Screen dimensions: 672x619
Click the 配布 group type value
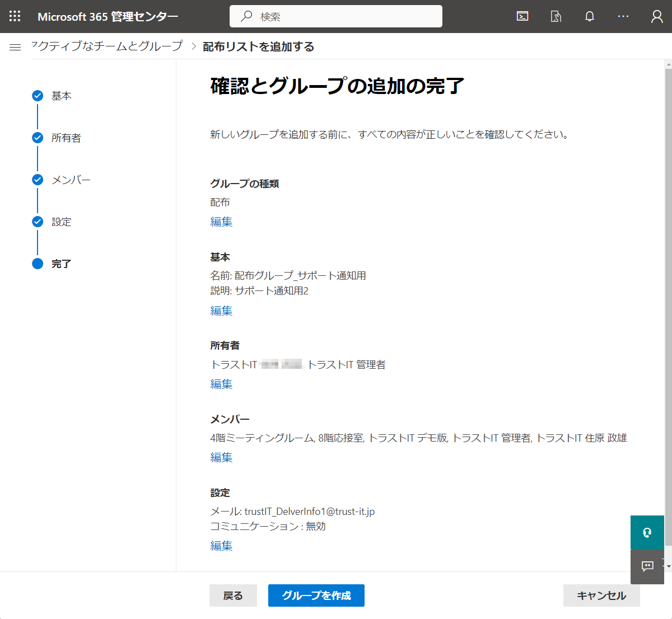(x=220, y=202)
